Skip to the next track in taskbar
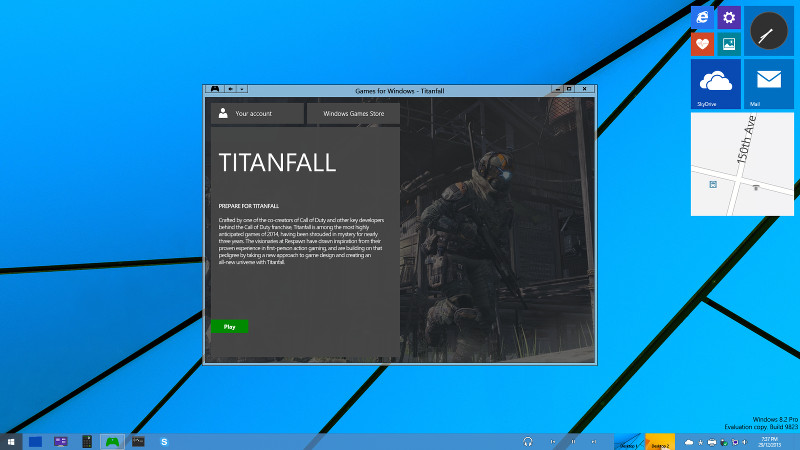Viewport: 800px width, 450px height. [x=594, y=442]
